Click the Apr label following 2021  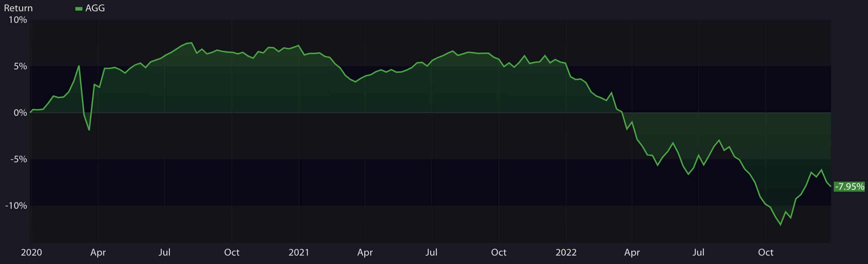(x=365, y=252)
